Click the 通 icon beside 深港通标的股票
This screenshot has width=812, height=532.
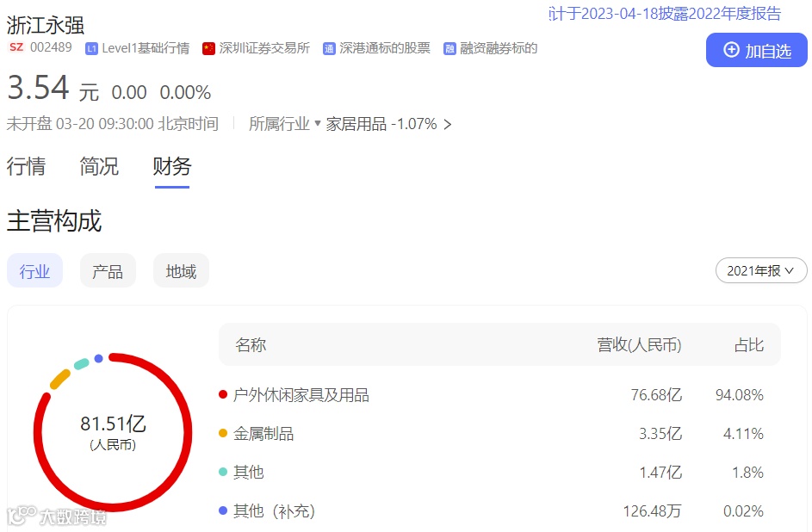(x=329, y=49)
